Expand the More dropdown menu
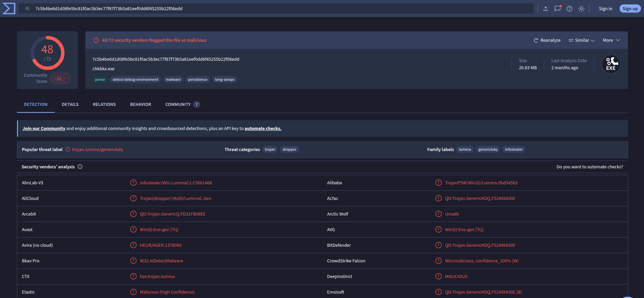 pyautogui.click(x=611, y=40)
